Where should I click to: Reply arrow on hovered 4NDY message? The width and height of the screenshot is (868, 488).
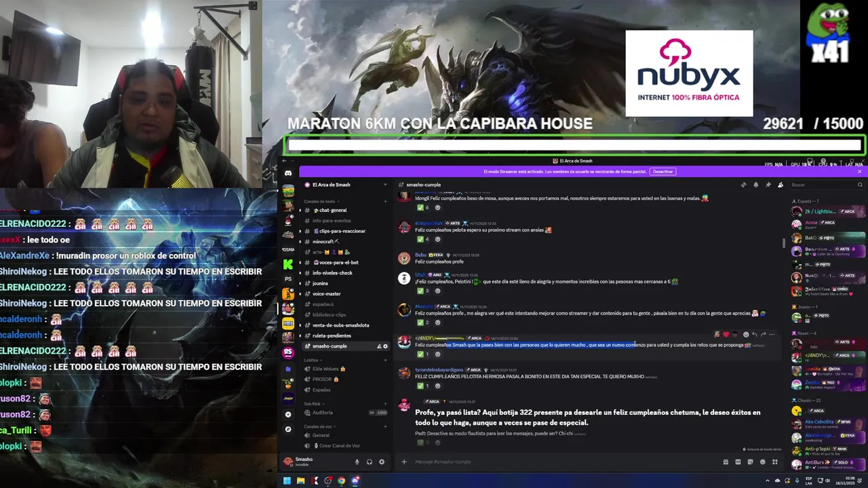[x=754, y=334]
